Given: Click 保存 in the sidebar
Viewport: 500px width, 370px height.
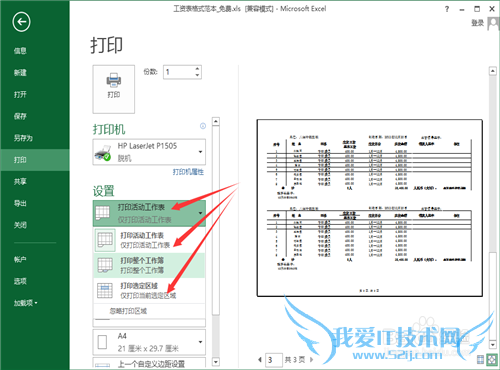Looking at the screenshot, I should [x=20, y=116].
